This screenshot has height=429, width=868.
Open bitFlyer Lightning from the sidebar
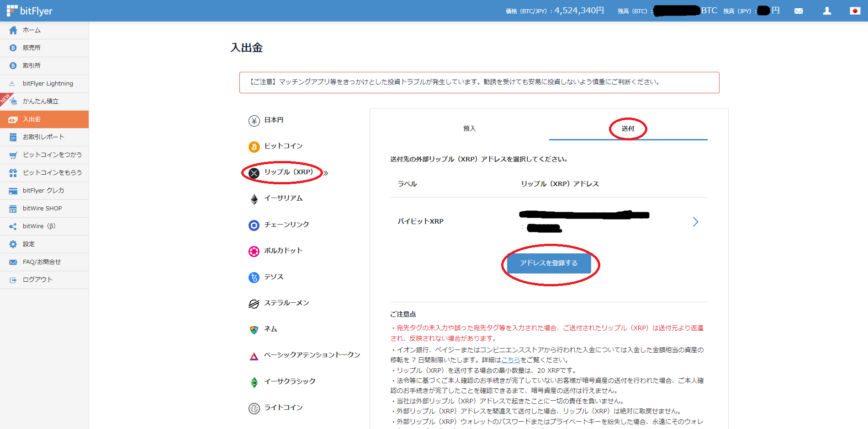tap(44, 84)
